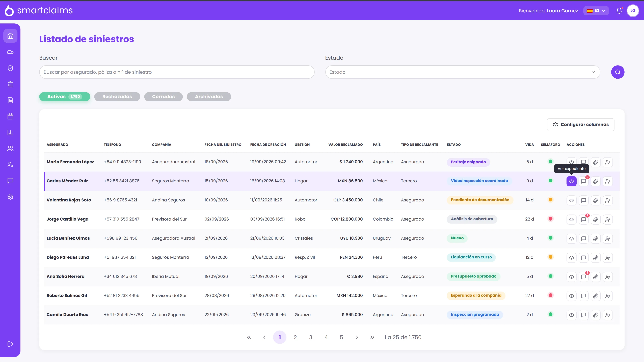Click the logout icon in sidebar

coord(10,344)
